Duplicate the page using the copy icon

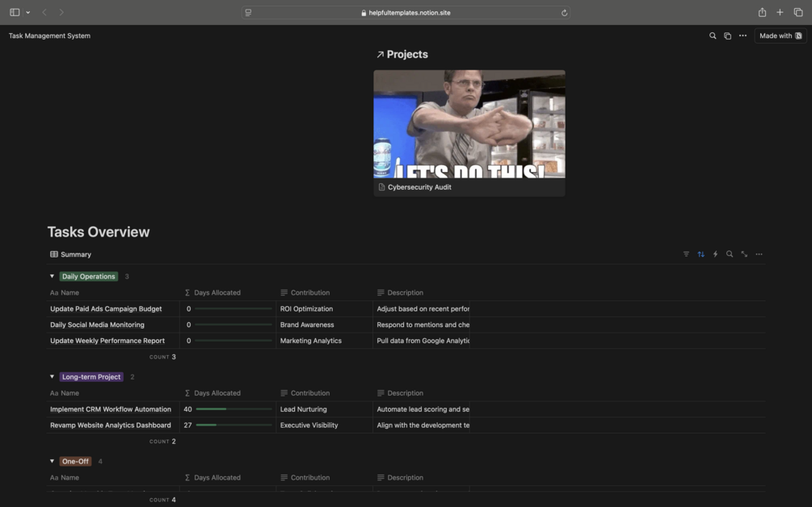click(x=728, y=36)
